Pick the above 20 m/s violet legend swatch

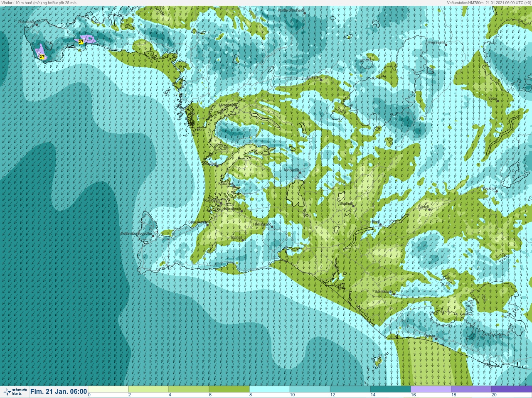coord(511,389)
